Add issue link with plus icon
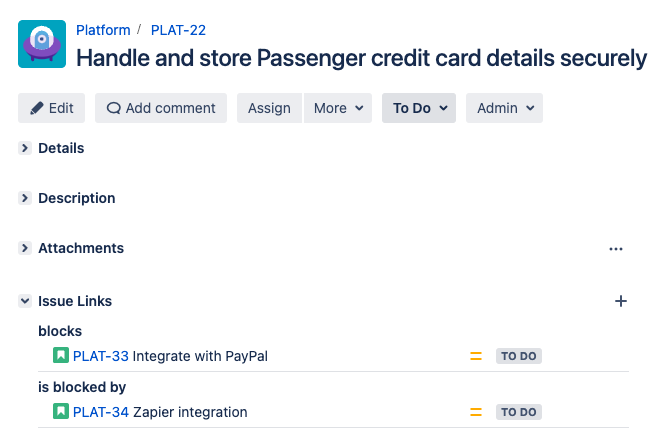The image size is (655, 444). pyautogui.click(x=620, y=301)
